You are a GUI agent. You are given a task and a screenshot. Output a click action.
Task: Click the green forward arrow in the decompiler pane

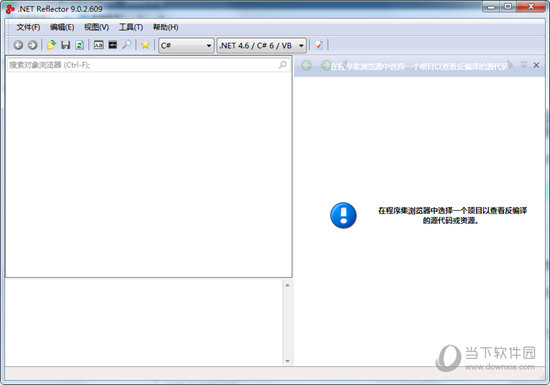(326, 65)
